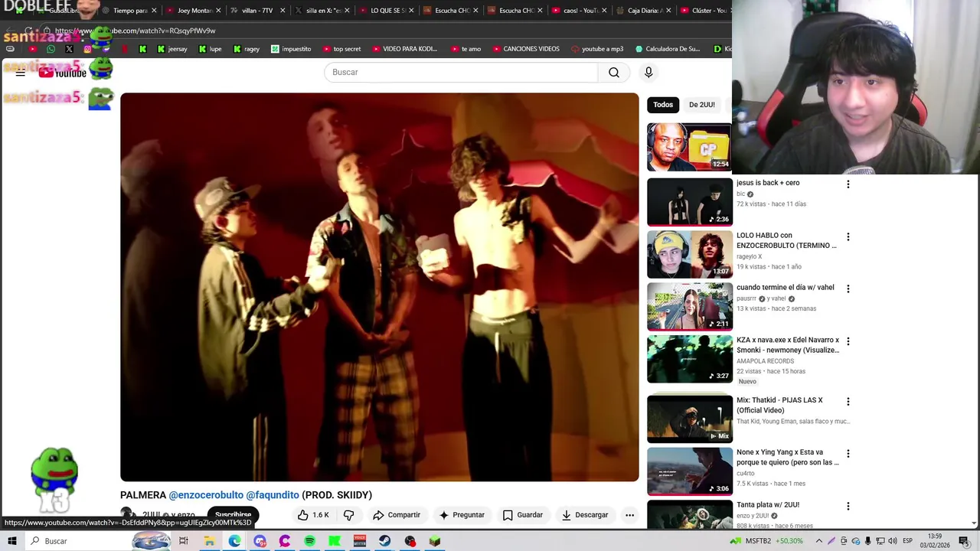Click the taskbar clock showing 13:59
This screenshot has width=980, height=551.
[936, 541]
